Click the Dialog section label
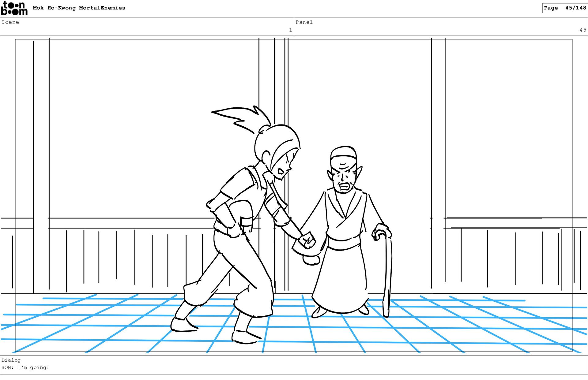588x380 pixels. click(x=11, y=360)
